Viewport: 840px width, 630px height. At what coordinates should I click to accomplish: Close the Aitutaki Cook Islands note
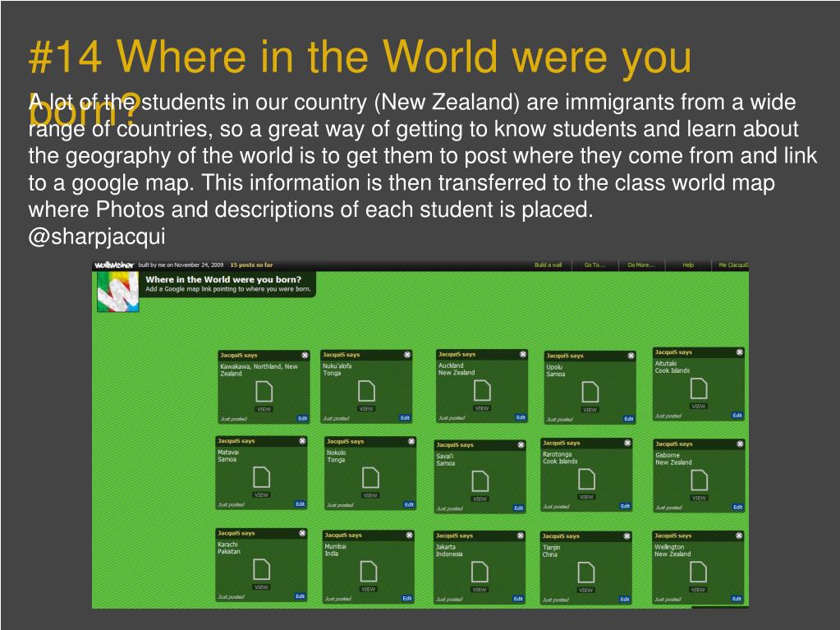pos(739,352)
